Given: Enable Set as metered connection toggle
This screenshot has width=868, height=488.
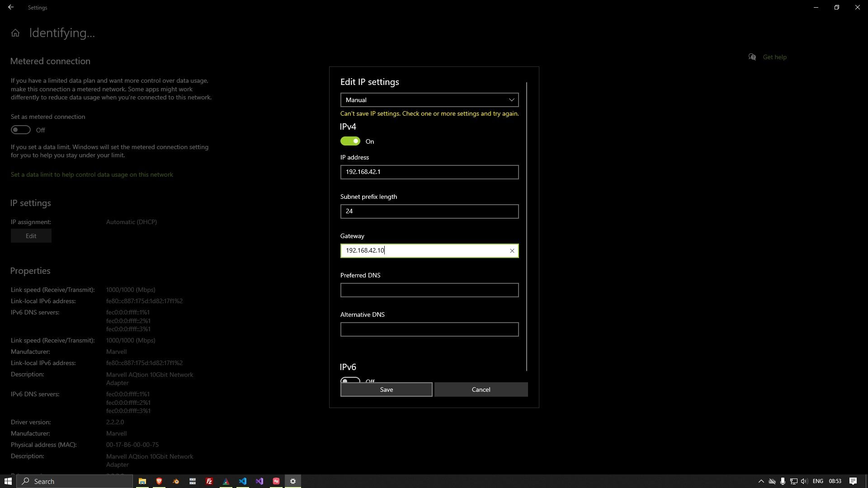Looking at the screenshot, I should (21, 130).
